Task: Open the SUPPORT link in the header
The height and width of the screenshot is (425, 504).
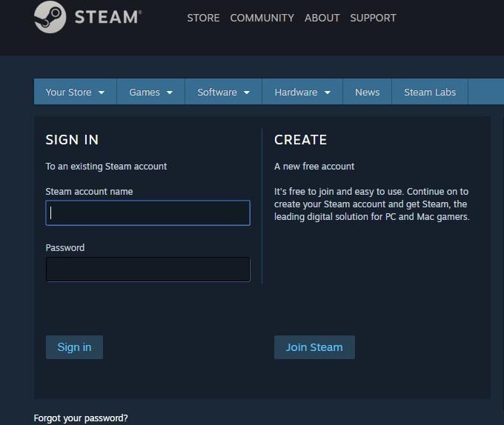Action: (x=373, y=18)
